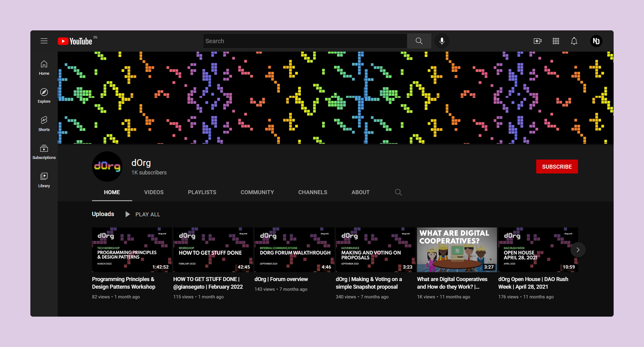Click '82 views • 1 month ago' text
The height and width of the screenshot is (347, 644).
pyautogui.click(x=116, y=297)
